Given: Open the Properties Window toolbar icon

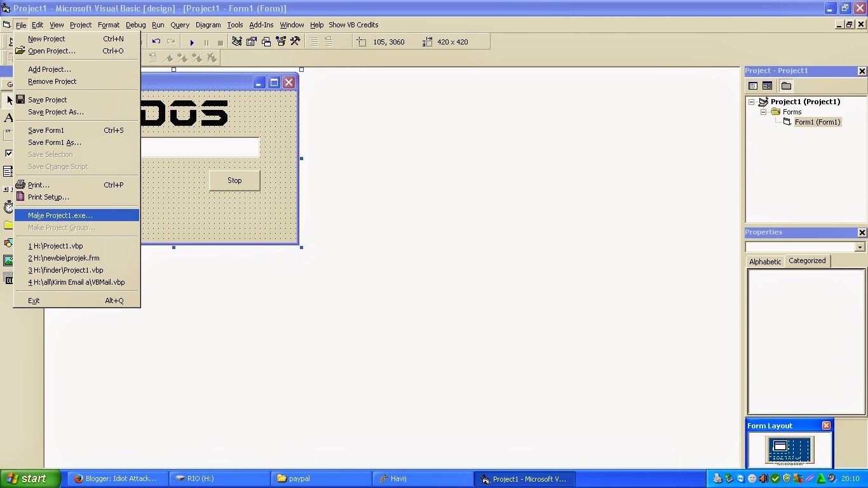Looking at the screenshot, I should coord(252,42).
